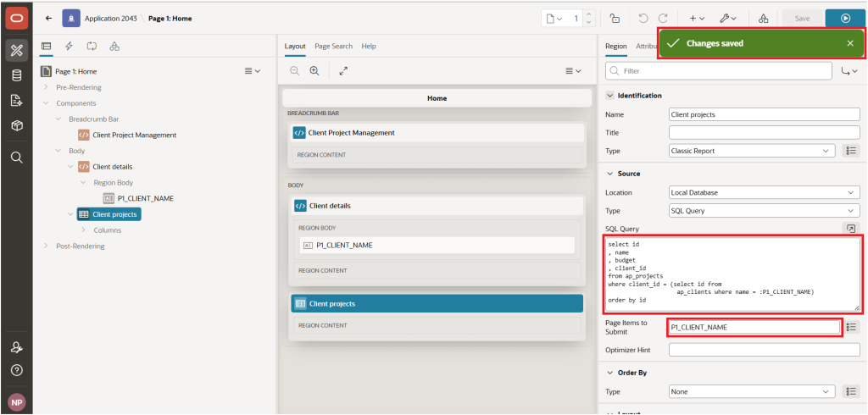
Task: Open Team Development sidebar icon
Action: pos(17,101)
